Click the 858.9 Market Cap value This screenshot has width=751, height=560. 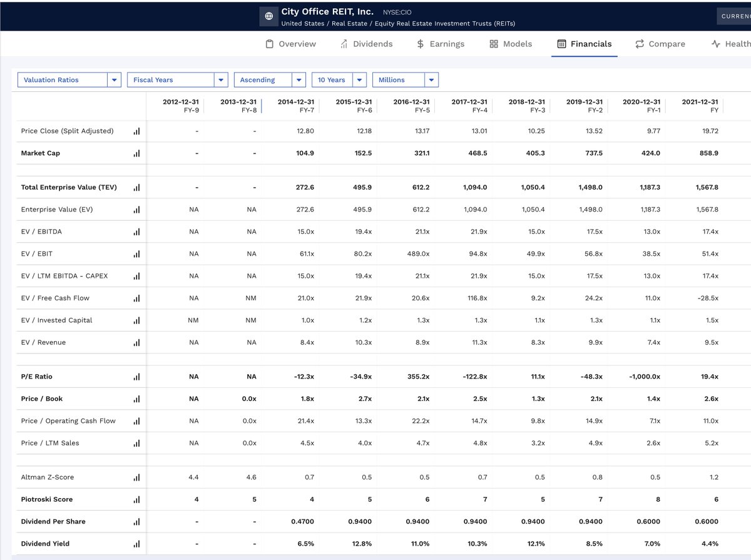[709, 153]
